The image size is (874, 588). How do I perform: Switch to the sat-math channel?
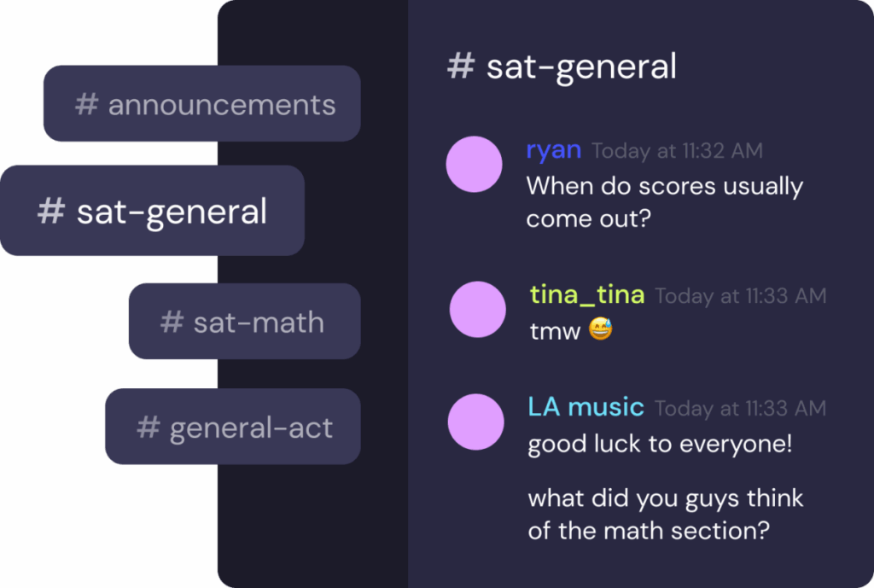click(x=243, y=322)
